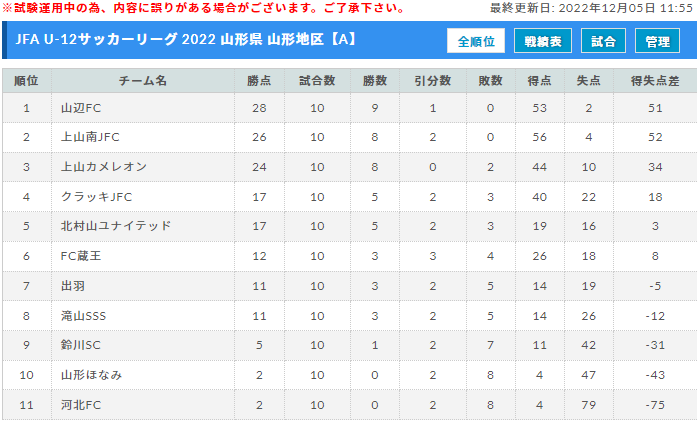Select team 山形ほなみ
This screenshot has height=421, width=697.
click(x=91, y=375)
